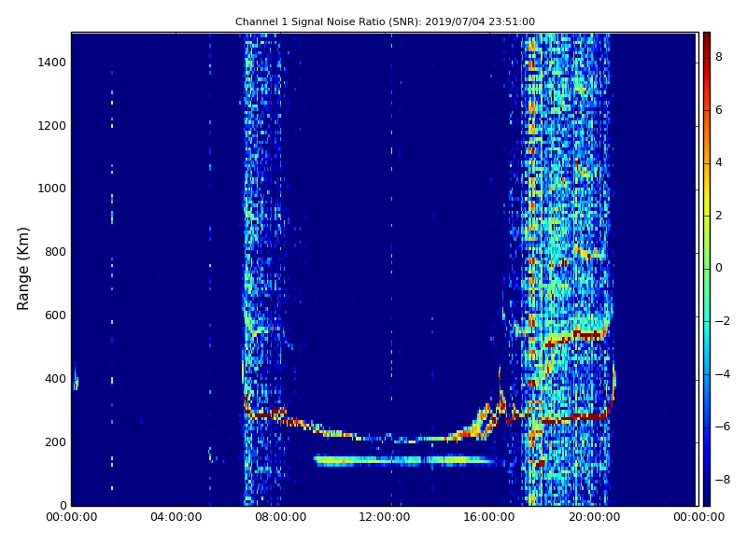Click the 12:00:00 time axis label

coord(385,517)
